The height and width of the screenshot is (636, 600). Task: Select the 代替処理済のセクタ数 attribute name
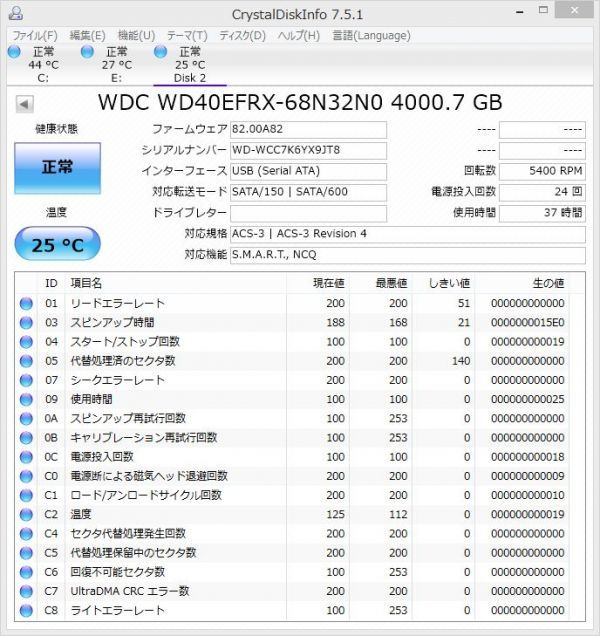123,361
